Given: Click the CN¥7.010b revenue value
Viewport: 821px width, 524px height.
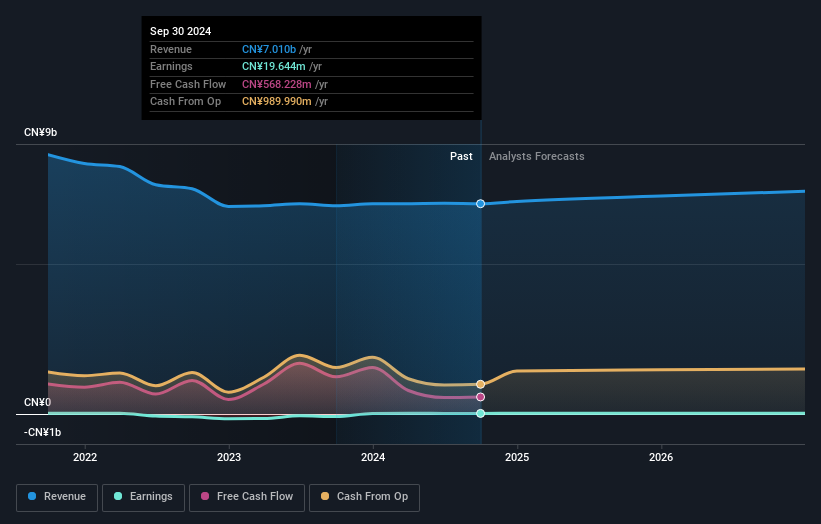Looking at the screenshot, I should coord(269,49).
